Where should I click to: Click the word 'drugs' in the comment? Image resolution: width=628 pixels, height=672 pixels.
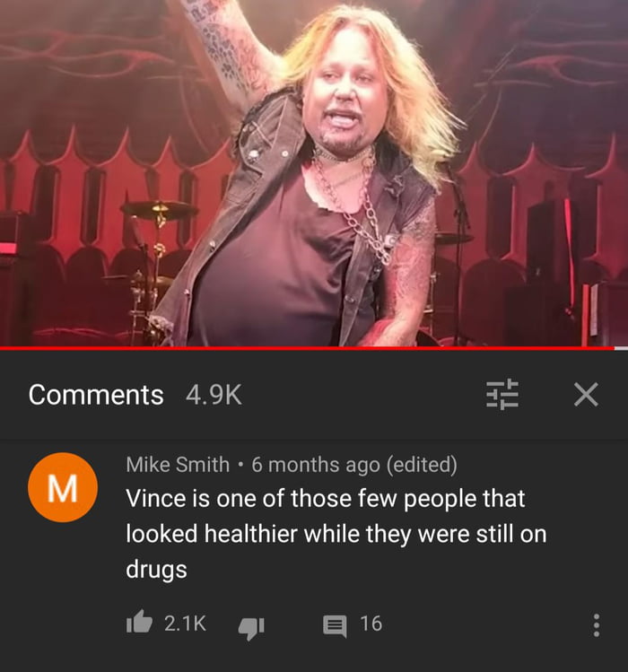pos(156,570)
